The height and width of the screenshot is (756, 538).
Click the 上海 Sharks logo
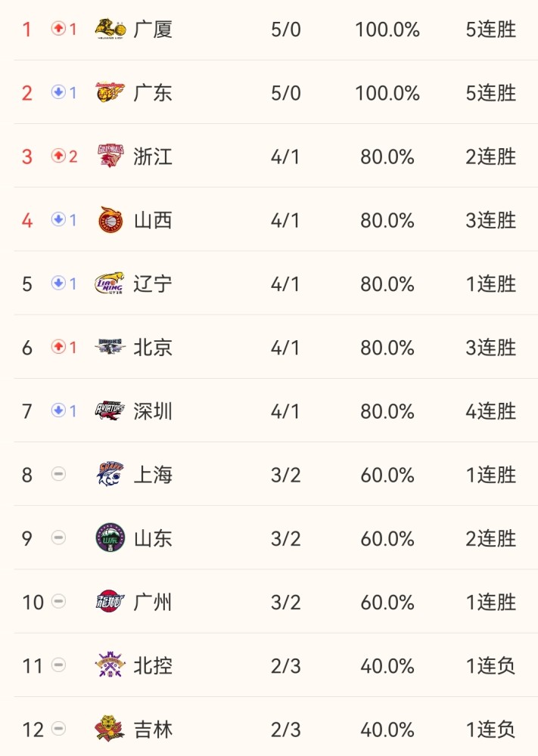click(110, 474)
